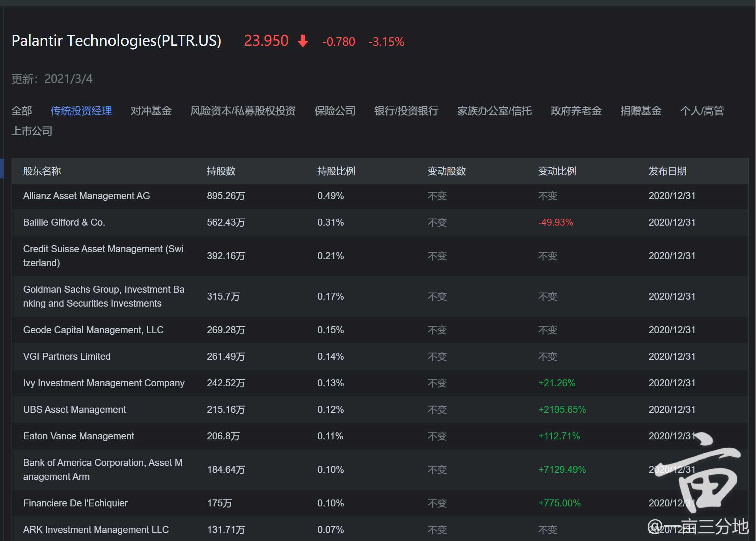
Task: Click the red down-arrow price icon
Action: 303,41
